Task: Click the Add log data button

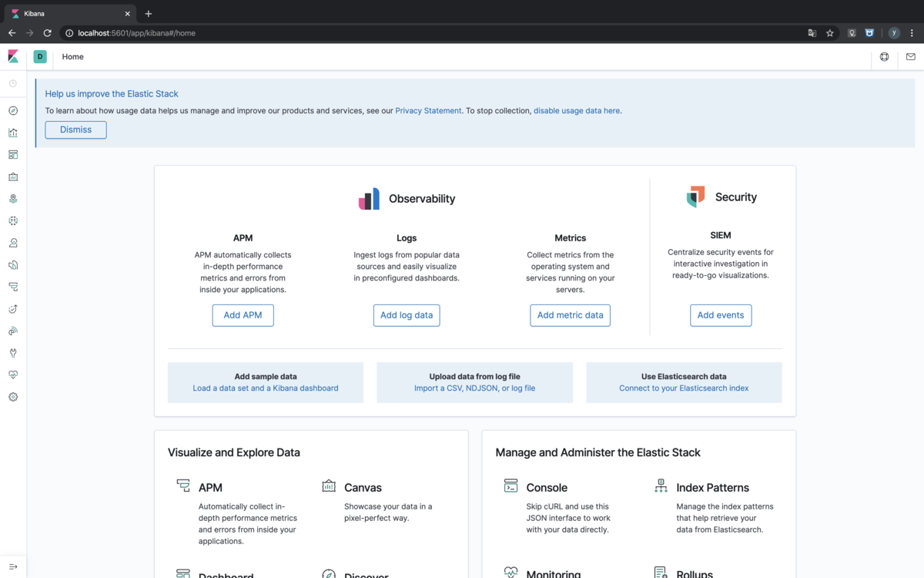Action: (x=407, y=315)
